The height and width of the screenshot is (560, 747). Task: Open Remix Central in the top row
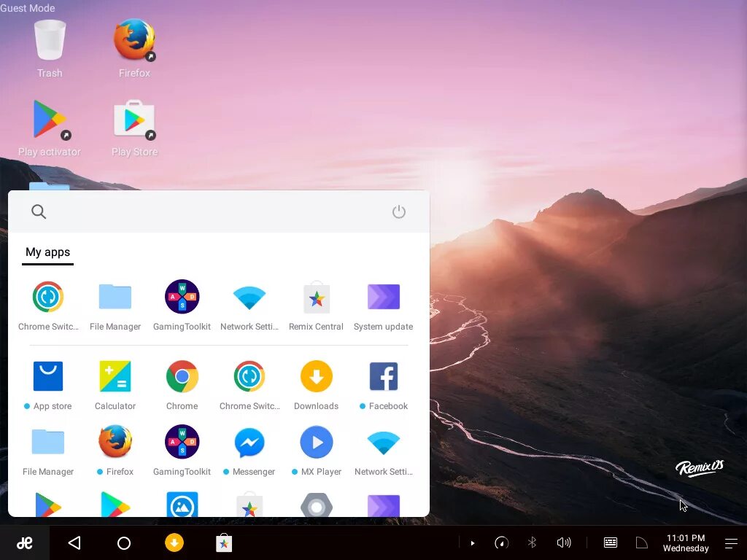point(317,306)
